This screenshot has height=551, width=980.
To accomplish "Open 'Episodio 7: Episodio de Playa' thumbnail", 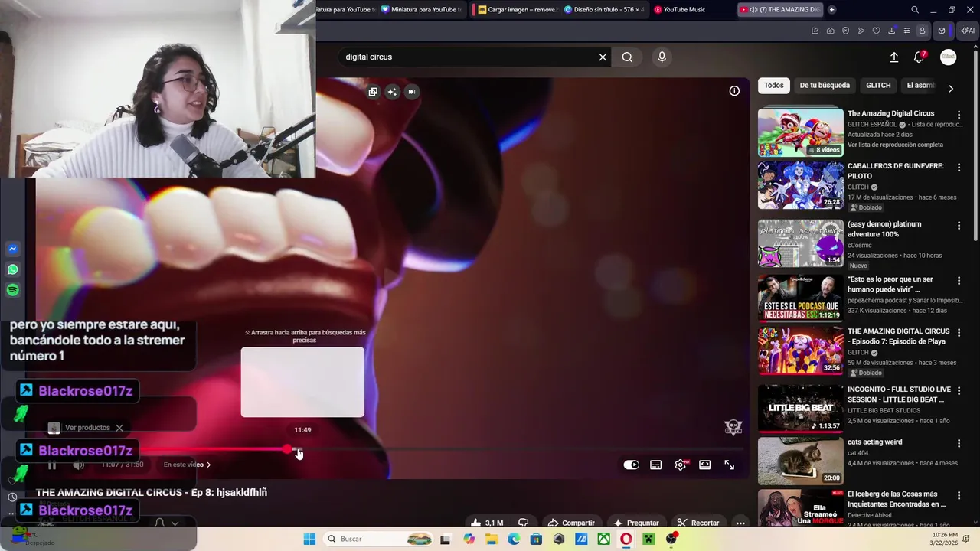I will pos(800,350).
